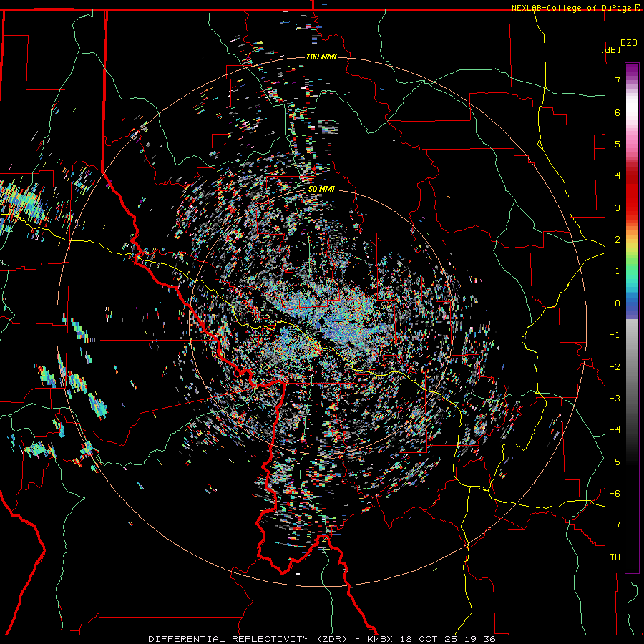Click the 100 NMI range ring label
The width and height of the screenshot is (644, 644).
tap(321, 57)
